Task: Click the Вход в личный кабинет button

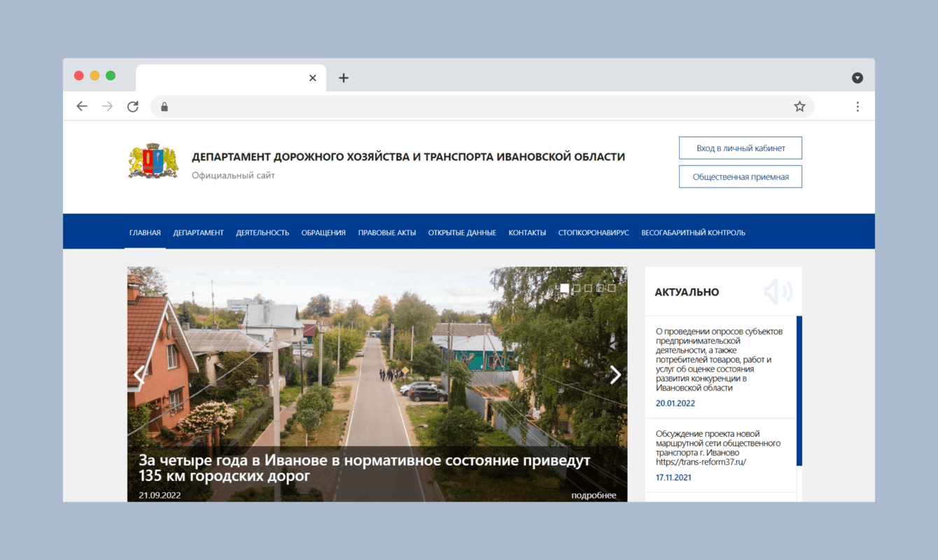Action: click(x=740, y=148)
